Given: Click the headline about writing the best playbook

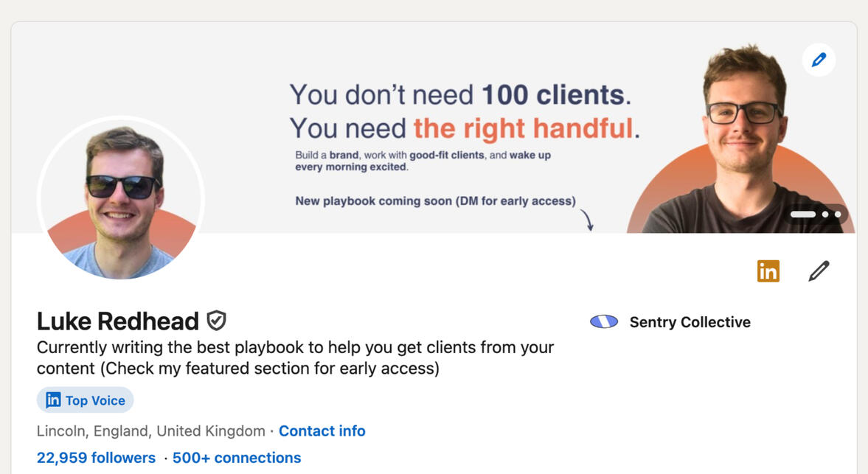Looking at the screenshot, I should click(x=295, y=358).
